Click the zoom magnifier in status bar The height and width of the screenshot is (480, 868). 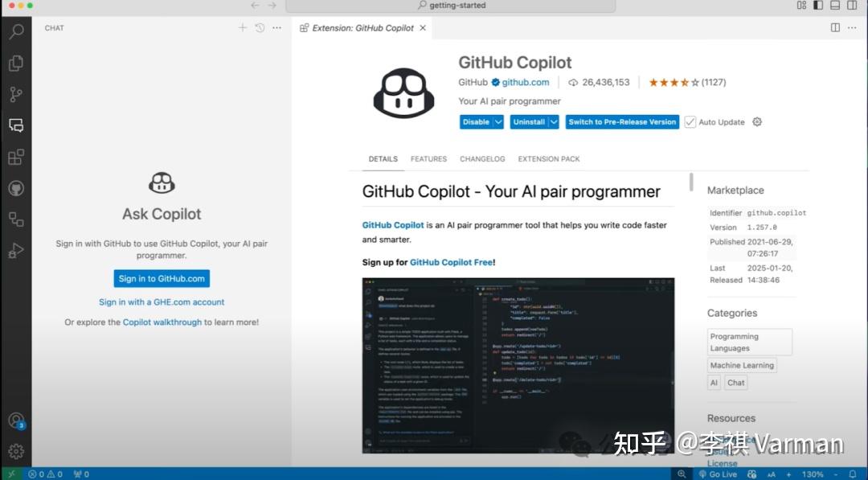(682, 474)
